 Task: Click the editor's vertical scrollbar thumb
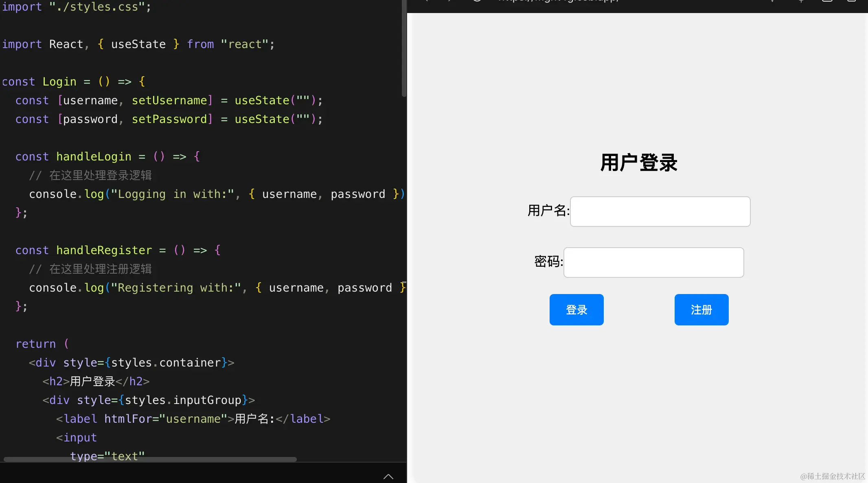pos(404,49)
